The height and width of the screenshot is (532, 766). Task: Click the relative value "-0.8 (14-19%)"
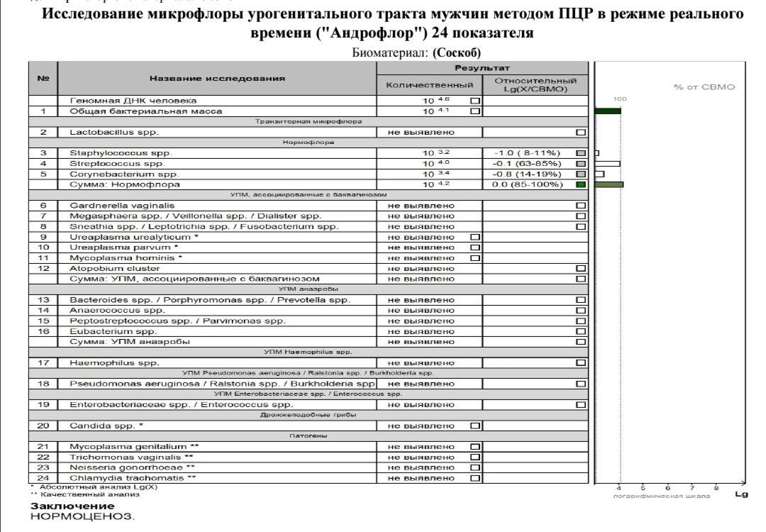[527, 174]
